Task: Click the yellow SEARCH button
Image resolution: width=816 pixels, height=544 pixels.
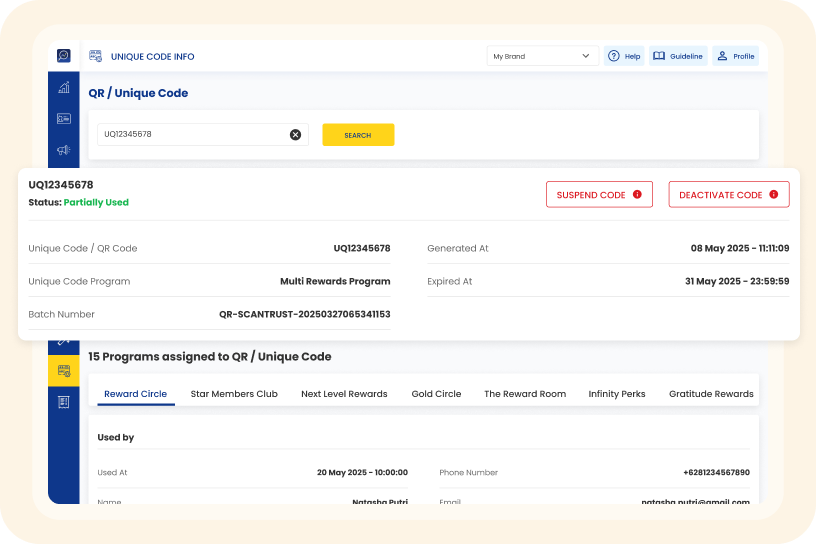Action: click(x=358, y=135)
